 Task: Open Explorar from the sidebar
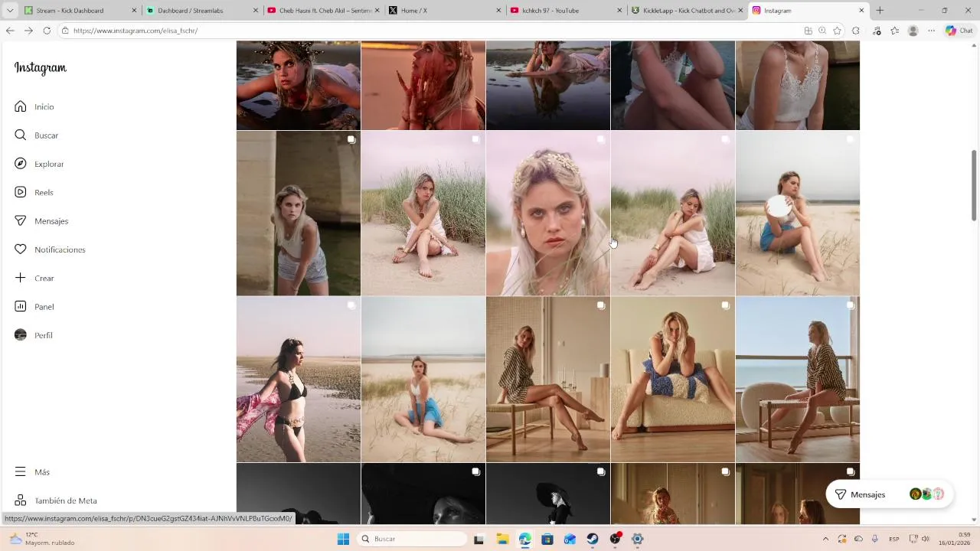39,164
